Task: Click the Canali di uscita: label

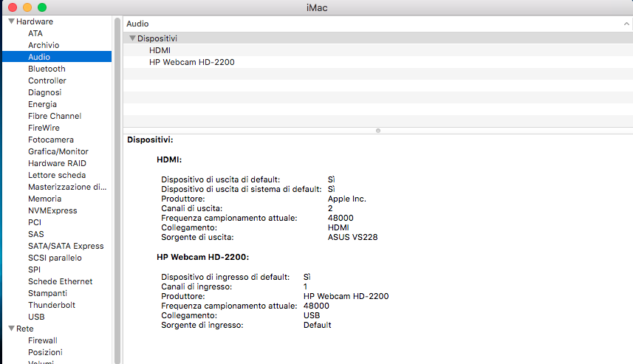Action: tap(192, 209)
